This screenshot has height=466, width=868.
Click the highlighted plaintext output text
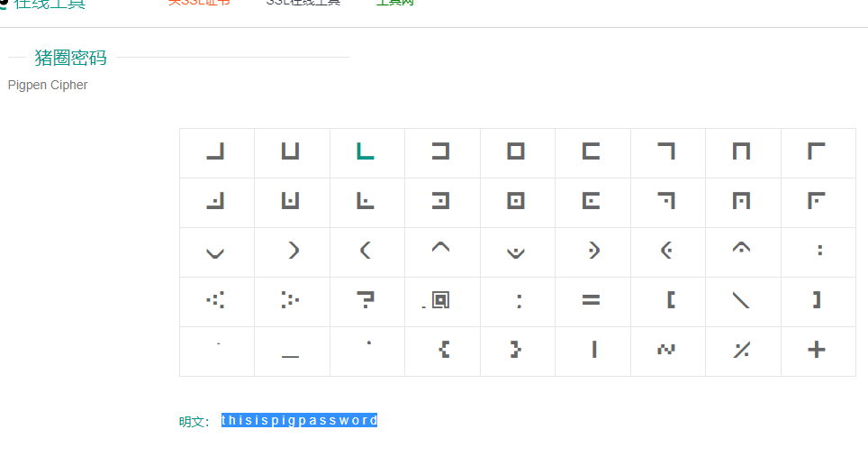point(299,421)
